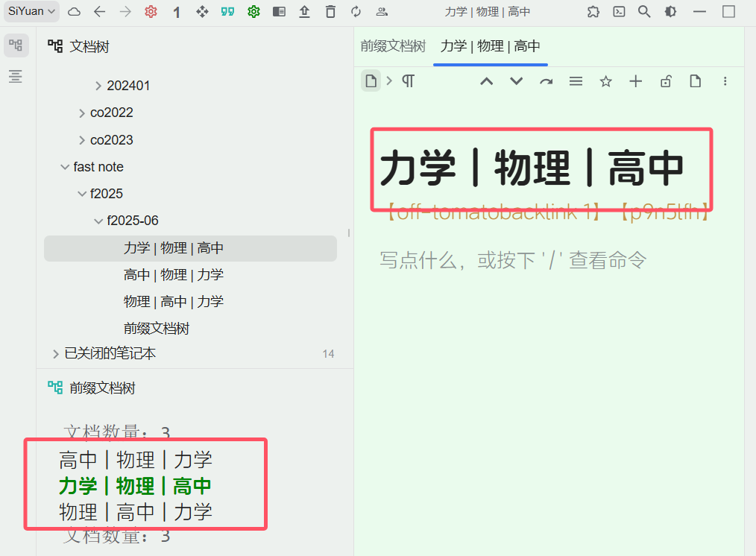Click the plus icon in editor toolbar
Image resolution: width=756 pixels, height=556 pixels.
636,81
